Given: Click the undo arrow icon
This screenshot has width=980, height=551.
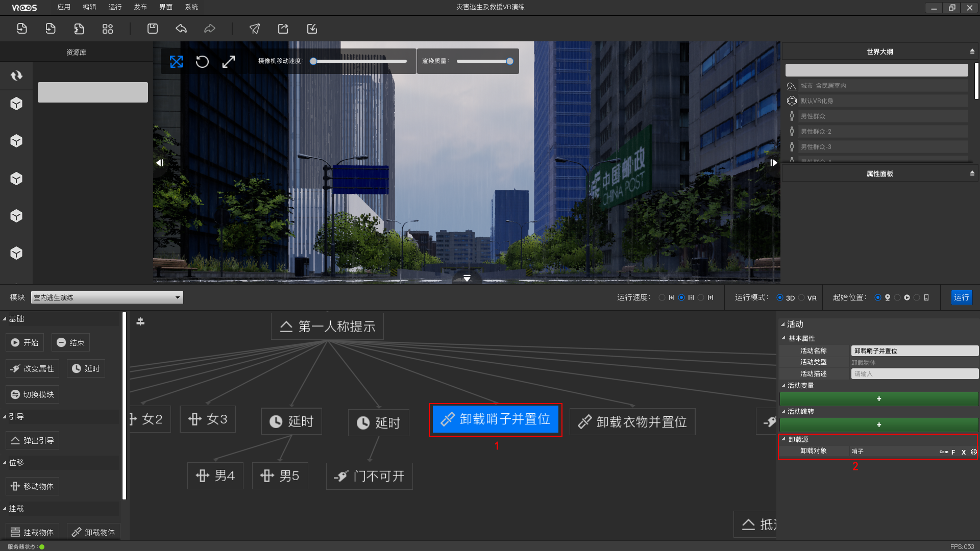Looking at the screenshot, I should pos(181,29).
